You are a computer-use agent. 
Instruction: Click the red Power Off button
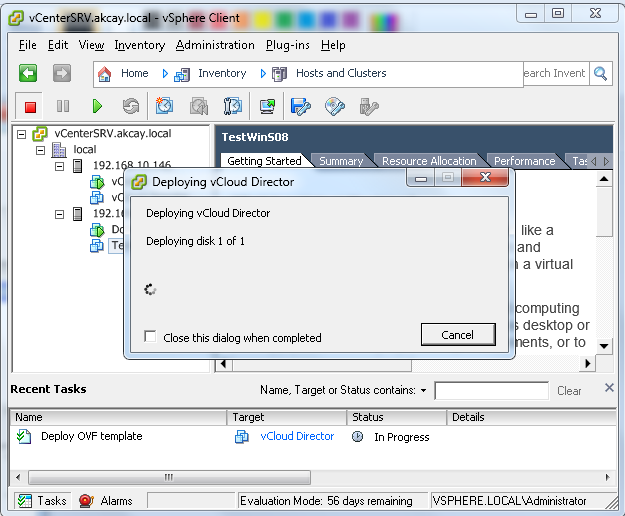pyautogui.click(x=30, y=107)
